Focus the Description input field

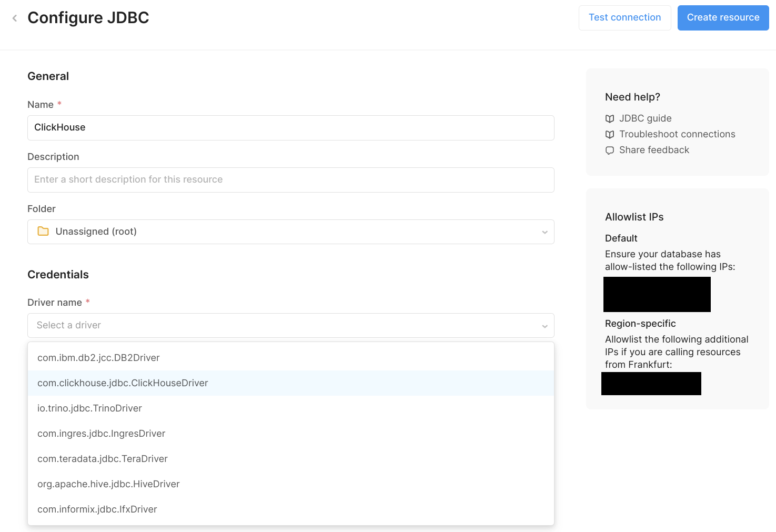(x=290, y=180)
